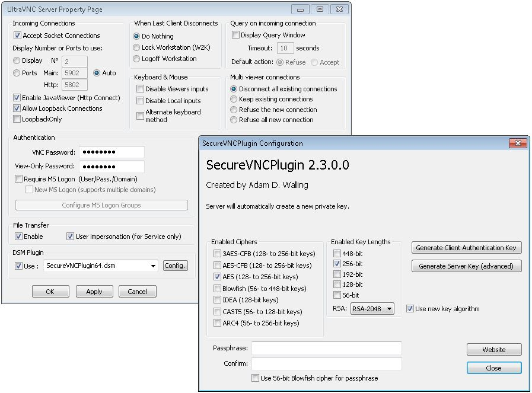Select Keep existing connections
532x393 pixels.
234,99
